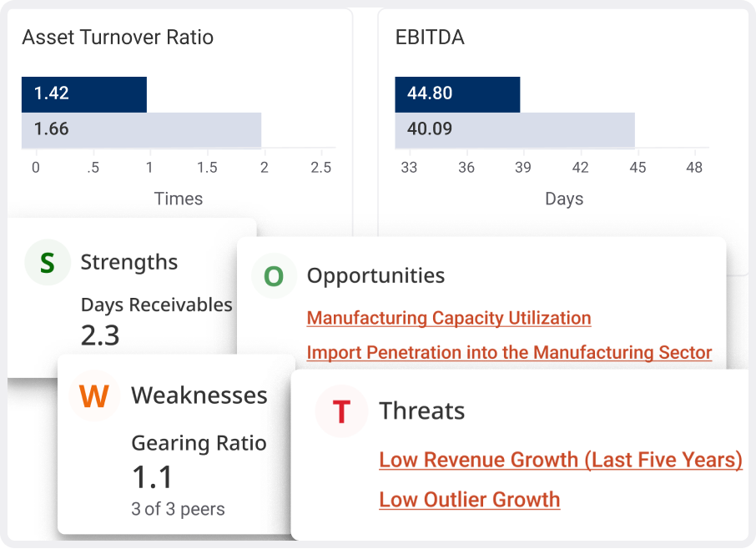Click the Strengths card heading

point(129,262)
